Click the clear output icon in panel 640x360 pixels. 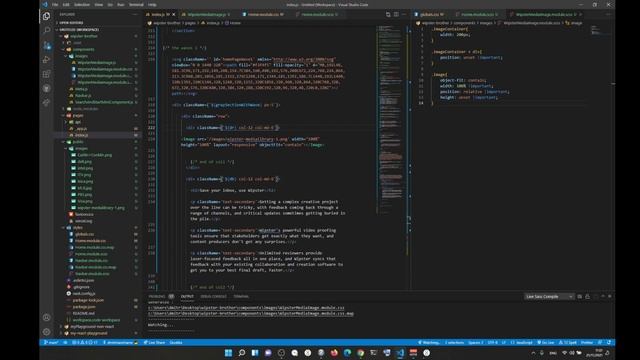pos(580,296)
